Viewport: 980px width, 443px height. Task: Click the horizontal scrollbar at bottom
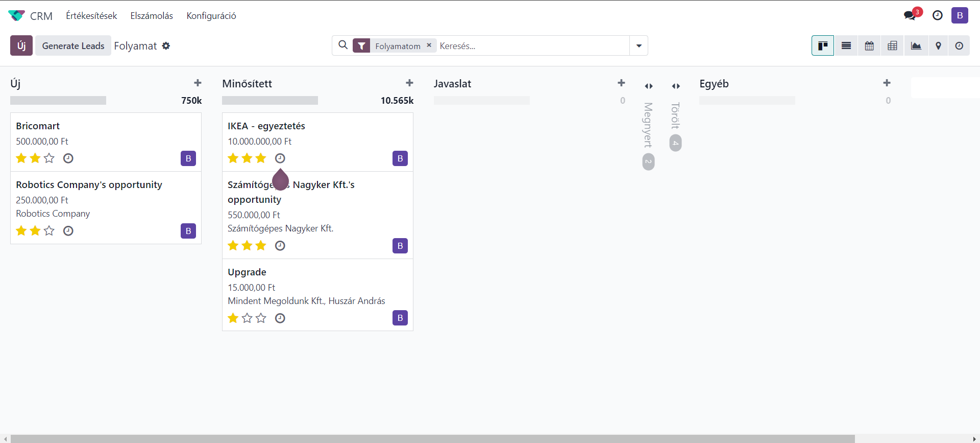click(432, 439)
